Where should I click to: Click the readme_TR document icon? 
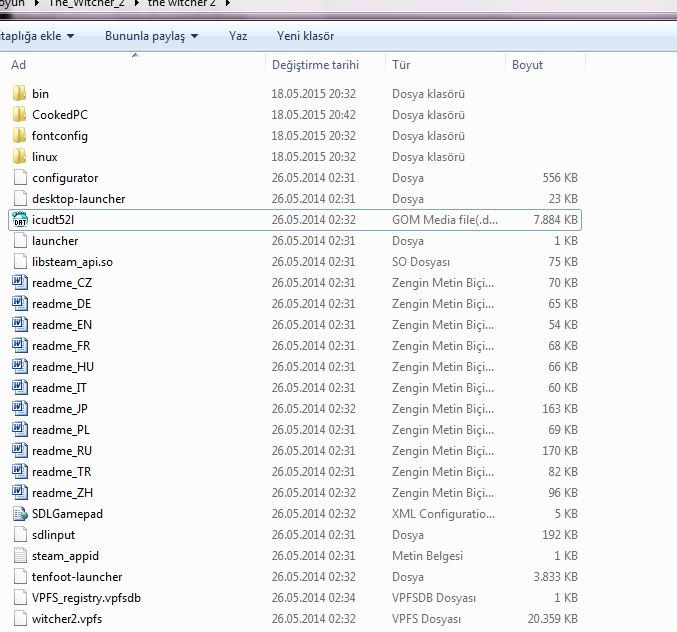tap(20, 472)
